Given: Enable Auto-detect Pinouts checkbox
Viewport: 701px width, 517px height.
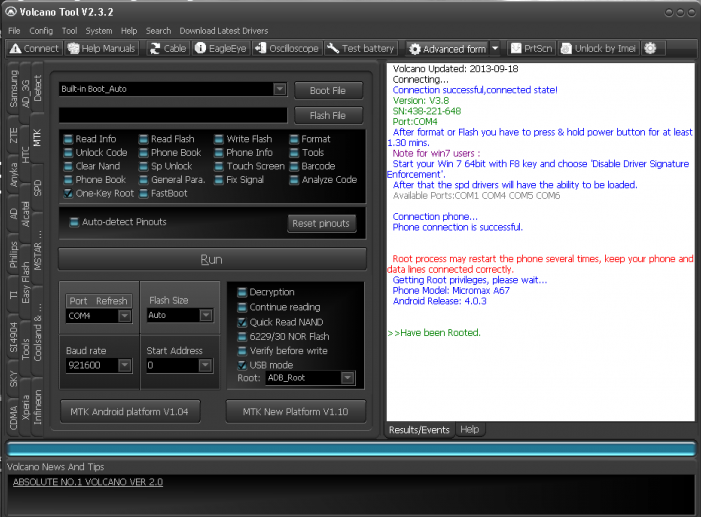Looking at the screenshot, I should point(75,222).
